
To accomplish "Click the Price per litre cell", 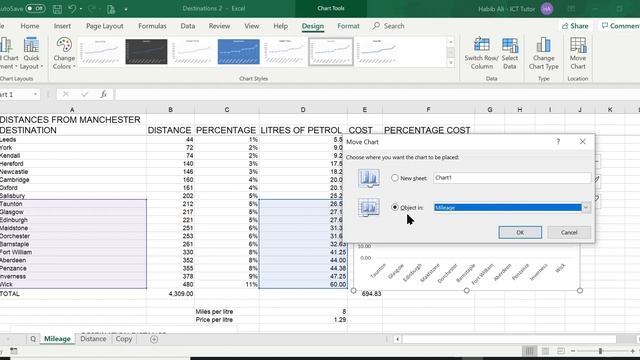I will pyautogui.click(x=227, y=320).
